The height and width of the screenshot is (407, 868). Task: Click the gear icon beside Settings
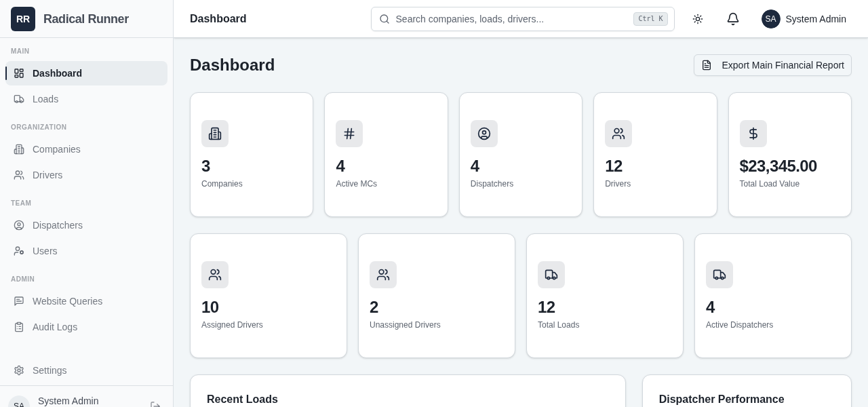click(x=19, y=370)
